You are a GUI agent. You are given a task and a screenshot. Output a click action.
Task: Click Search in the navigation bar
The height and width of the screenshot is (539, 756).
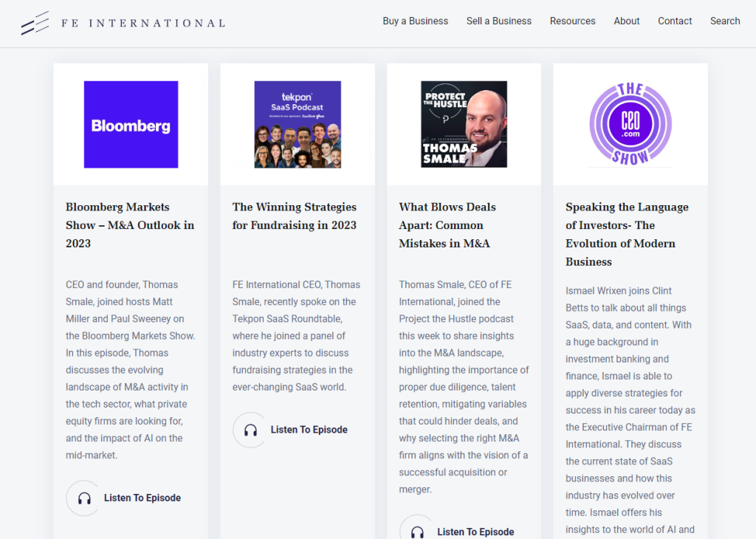point(725,21)
